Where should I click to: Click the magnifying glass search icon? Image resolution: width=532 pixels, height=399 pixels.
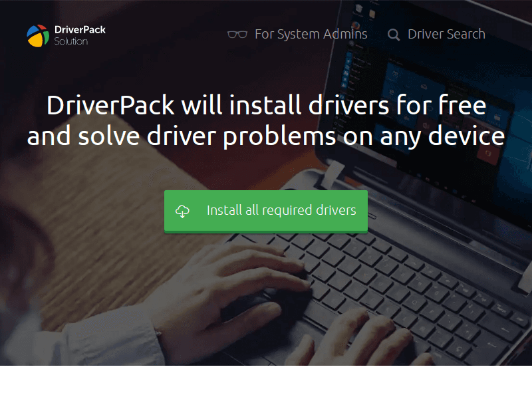click(394, 35)
